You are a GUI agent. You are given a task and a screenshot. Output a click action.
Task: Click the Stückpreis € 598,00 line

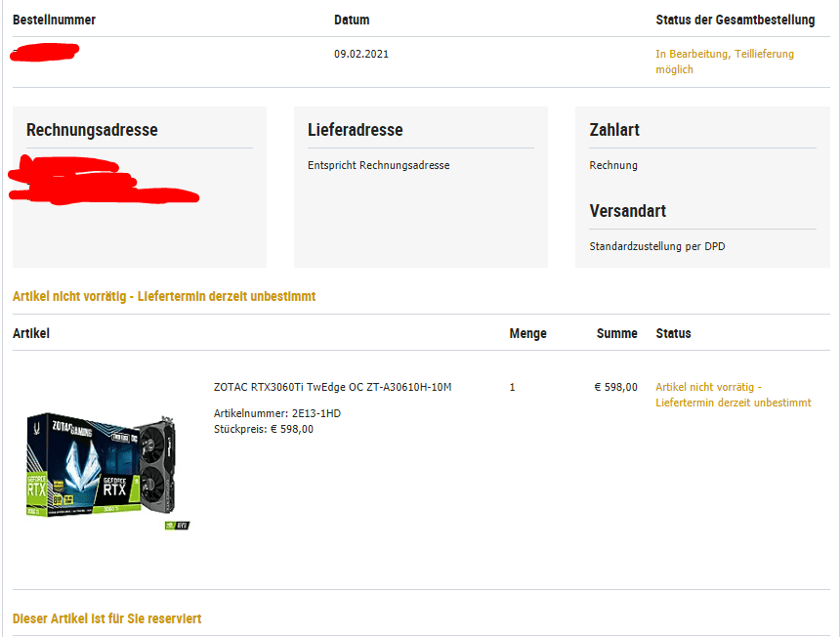(x=264, y=429)
